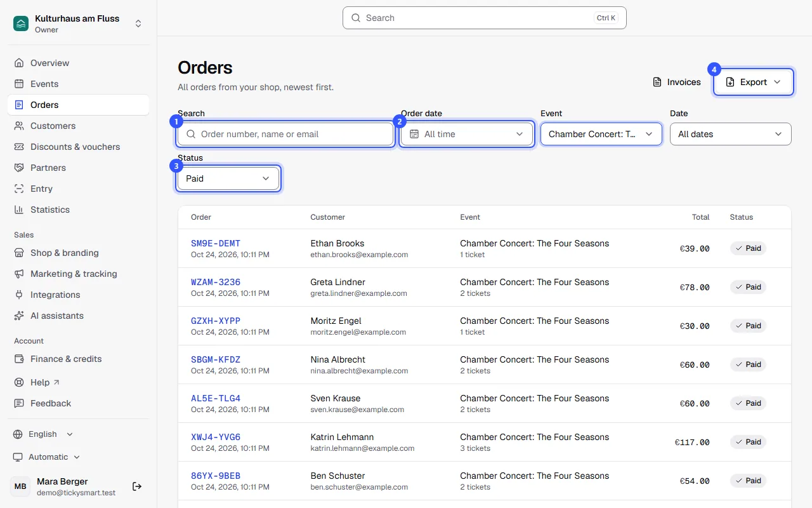This screenshot has height=508, width=812.
Task: Click the Overview home icon in sidebar
Action: (19, 63)
